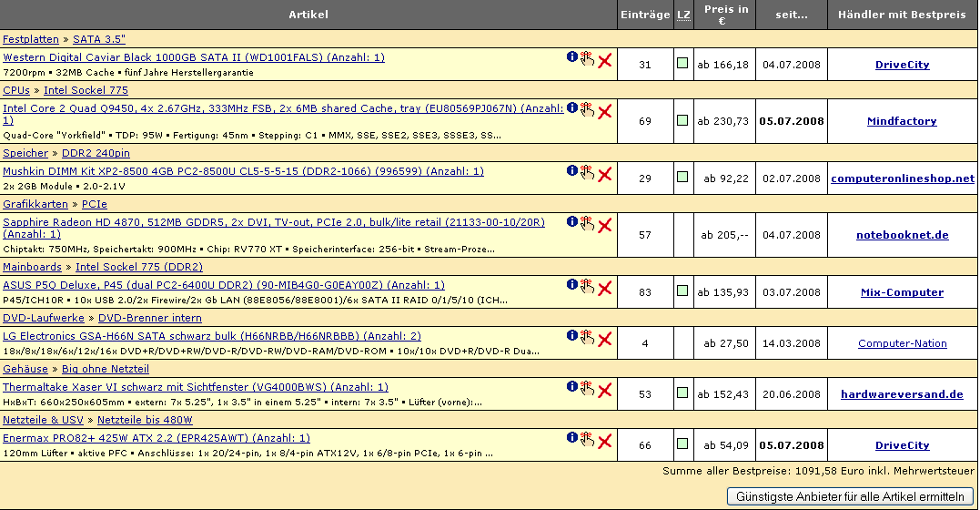
Task: Click Günstigste Anbieter für alle Artikel ermitteln button
Action: tap(850, 497)
